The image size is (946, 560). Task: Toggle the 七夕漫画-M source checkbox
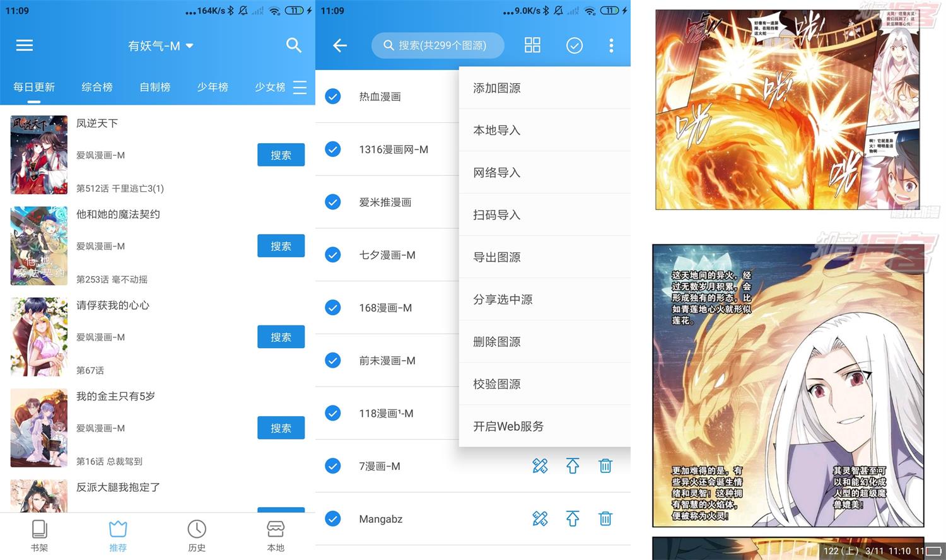[333, 255]
